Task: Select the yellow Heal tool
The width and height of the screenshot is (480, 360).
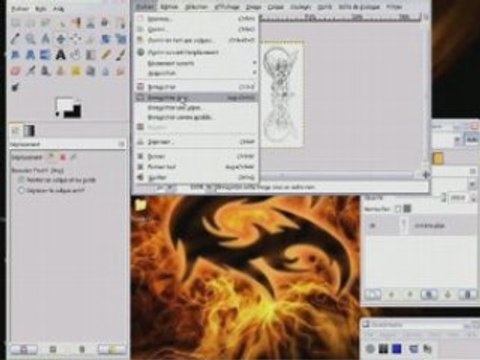Action: click(76, 71)
